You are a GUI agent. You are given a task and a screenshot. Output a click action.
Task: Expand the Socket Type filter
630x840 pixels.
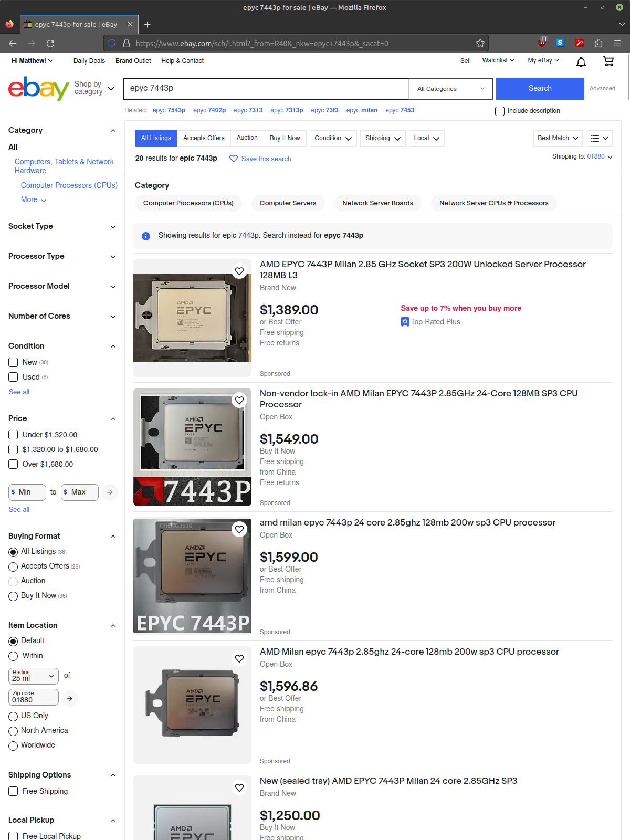click(x=62, y=226)
